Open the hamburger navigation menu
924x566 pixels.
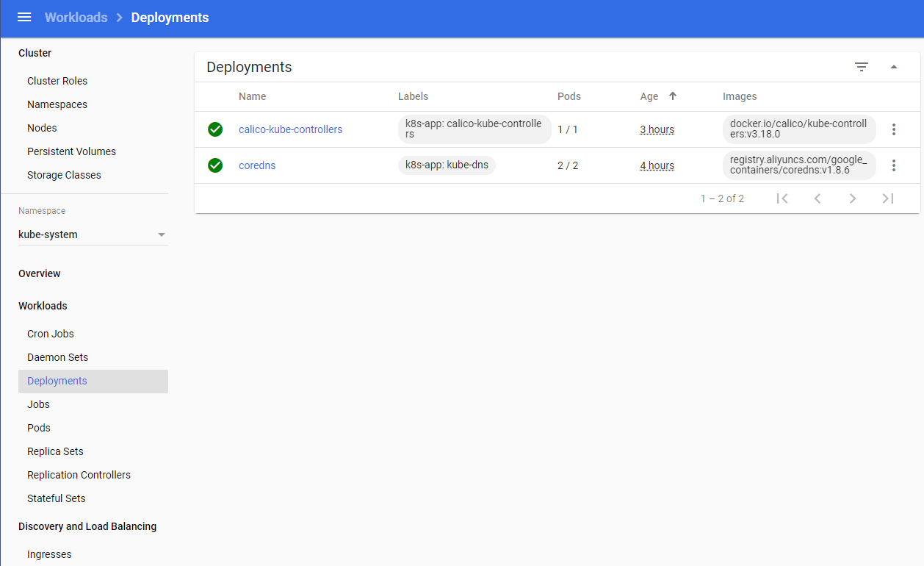tap(24, 17)
